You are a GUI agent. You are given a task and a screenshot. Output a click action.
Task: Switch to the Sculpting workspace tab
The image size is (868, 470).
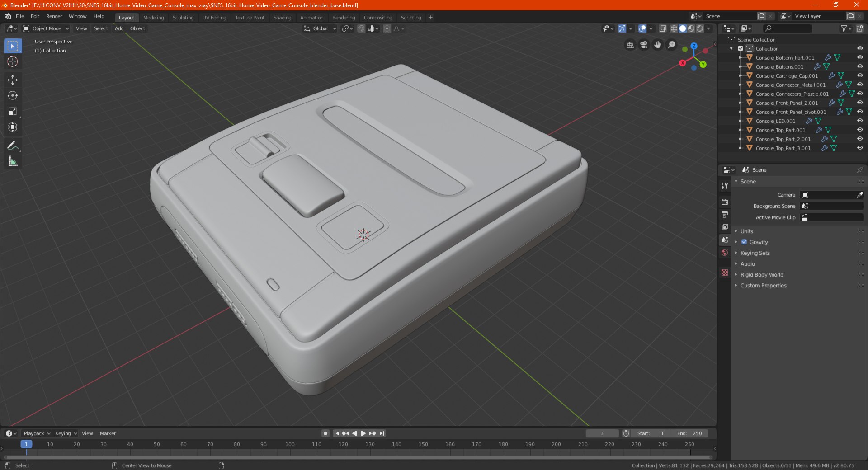pos(183,18)
